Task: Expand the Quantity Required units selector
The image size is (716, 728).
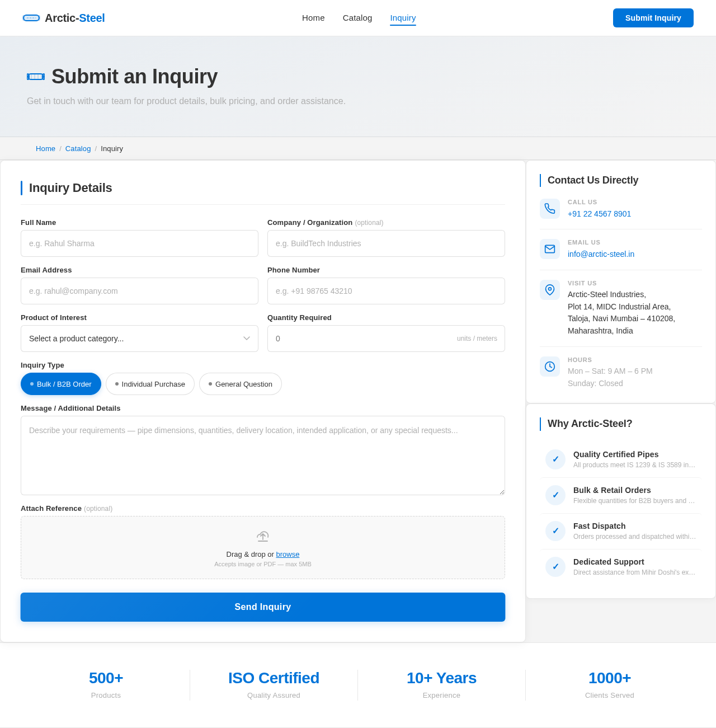Action: pyautogui.click(x=477, y=339)
